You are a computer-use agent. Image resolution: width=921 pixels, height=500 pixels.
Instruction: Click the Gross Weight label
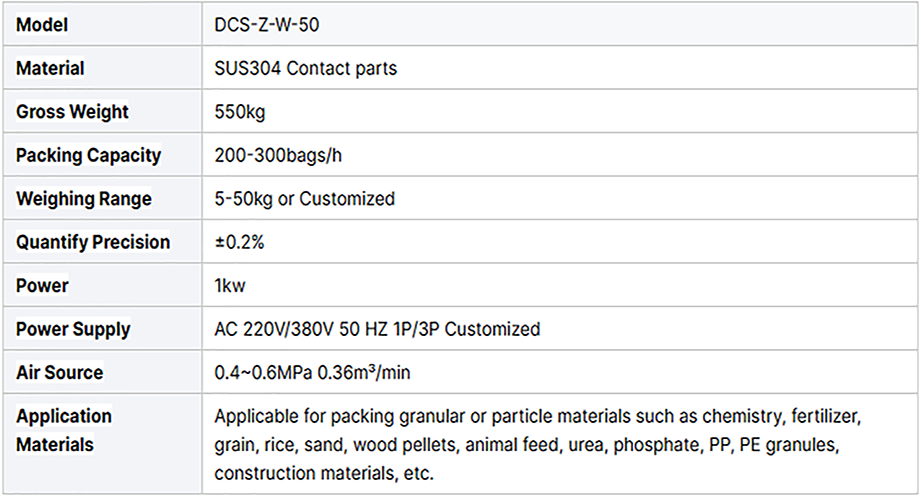[72, 112]
